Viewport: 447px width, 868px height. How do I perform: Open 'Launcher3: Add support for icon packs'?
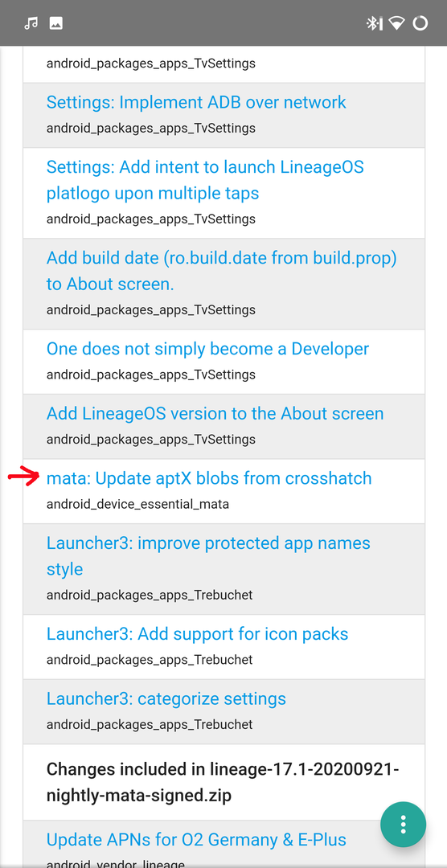tap(197, 634)
